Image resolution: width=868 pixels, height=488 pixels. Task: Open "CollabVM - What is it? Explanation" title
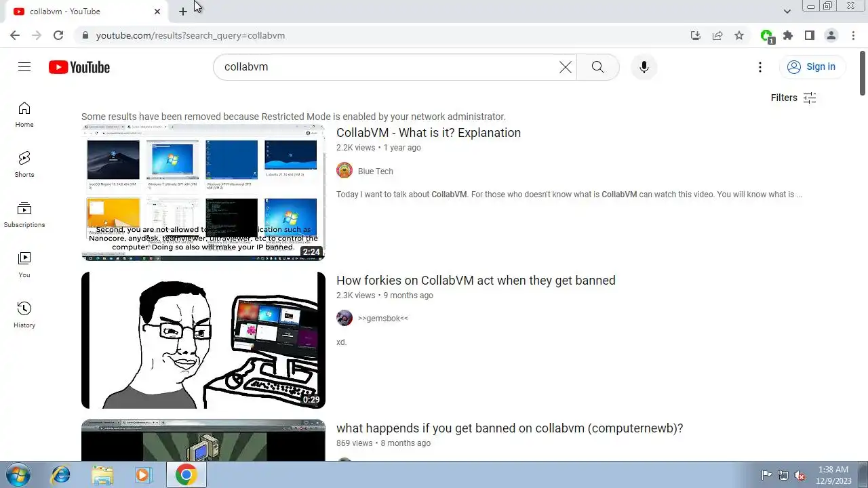[x=429, y=133]
